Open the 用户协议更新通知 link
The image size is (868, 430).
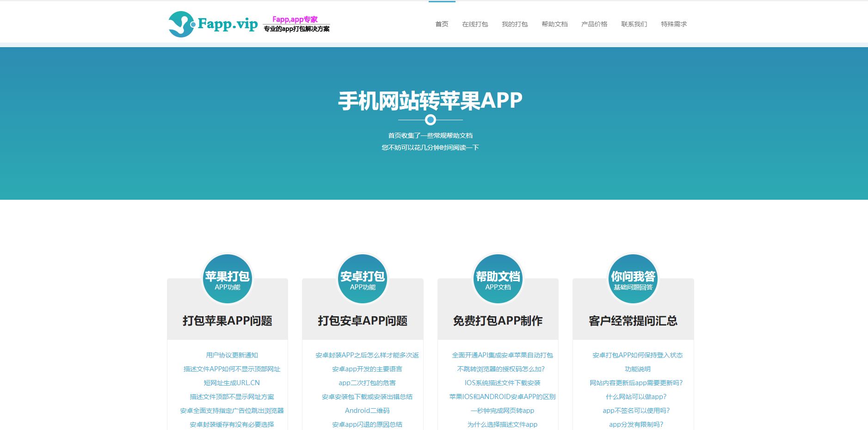coord(232,355)
